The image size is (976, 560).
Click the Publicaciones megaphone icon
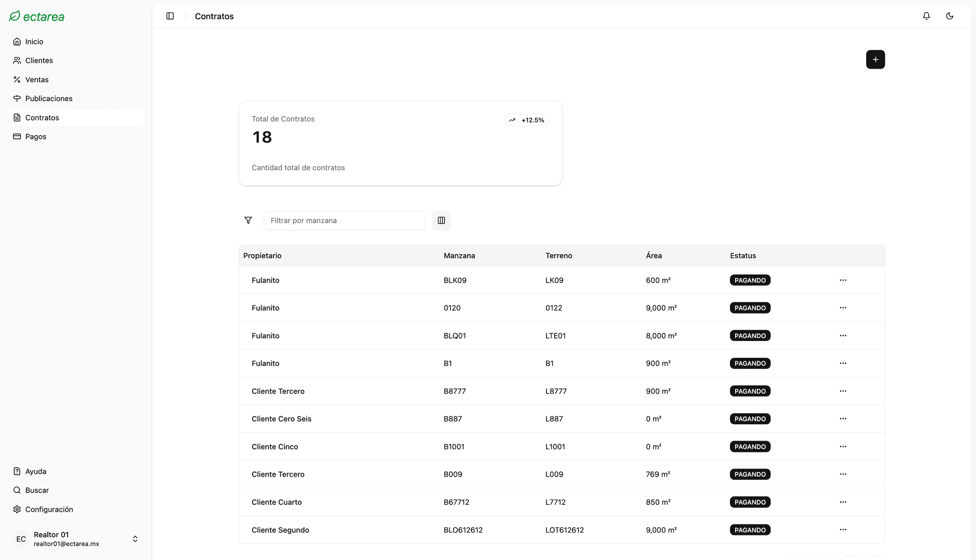17,98
